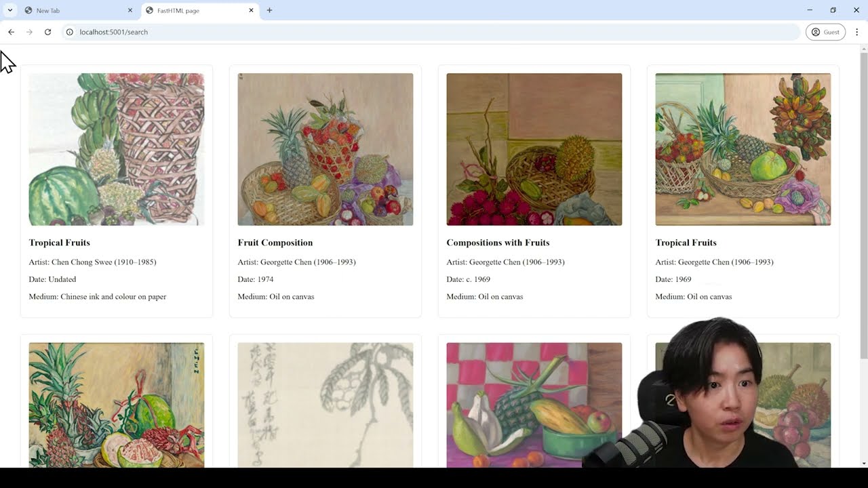Viewport: 868px width, 488px height.
Task: Click the Date: 1969 text
Action: point(673,279)
